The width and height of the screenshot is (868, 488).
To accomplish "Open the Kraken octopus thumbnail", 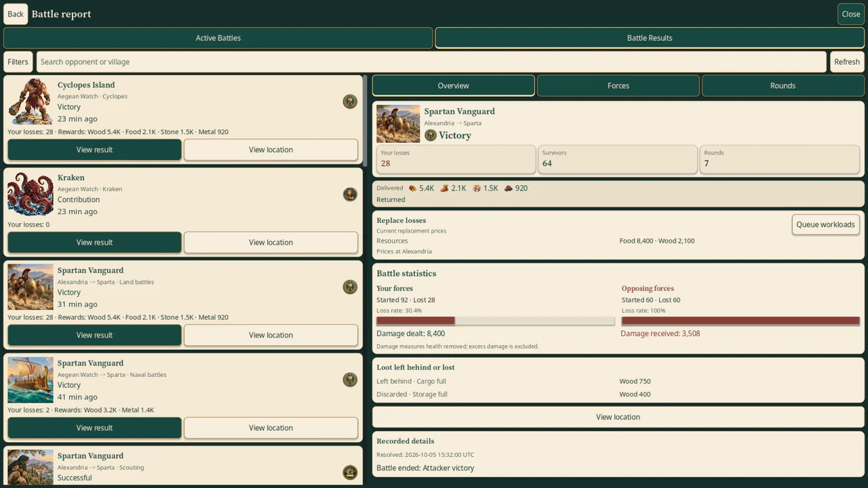I will 31,194.
